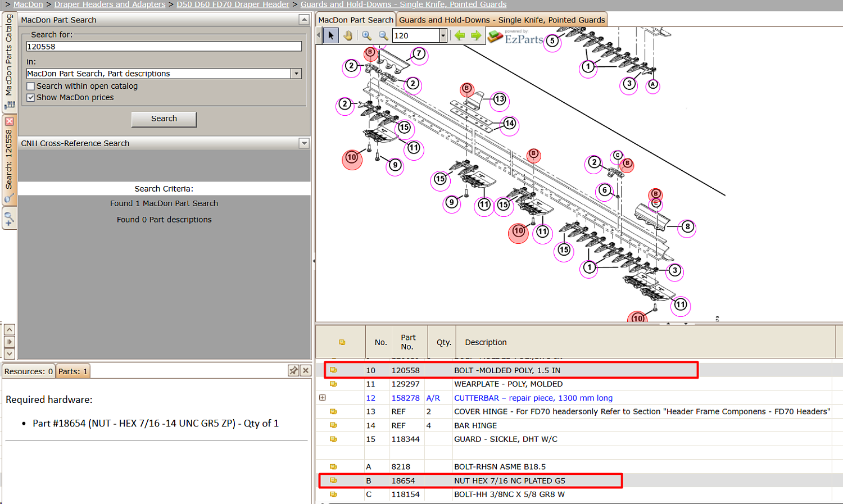Click the zoom value field showing 120
The image size is (843, 504).
point(416,35)
